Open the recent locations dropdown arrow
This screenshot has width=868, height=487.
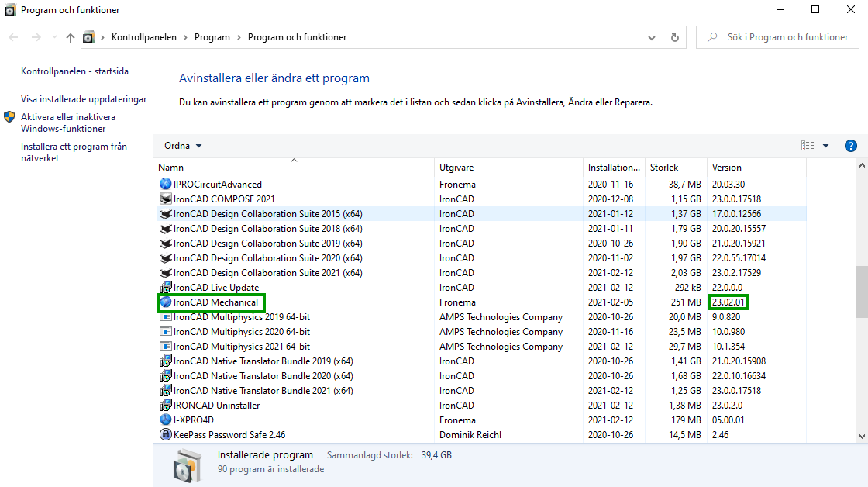(54, 37)
